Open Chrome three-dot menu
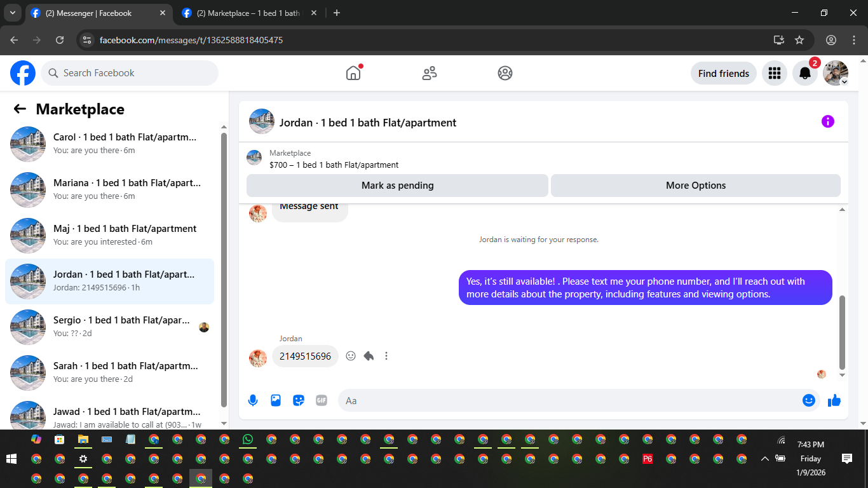This screenshot has height=488, width=868. (854, 40)
